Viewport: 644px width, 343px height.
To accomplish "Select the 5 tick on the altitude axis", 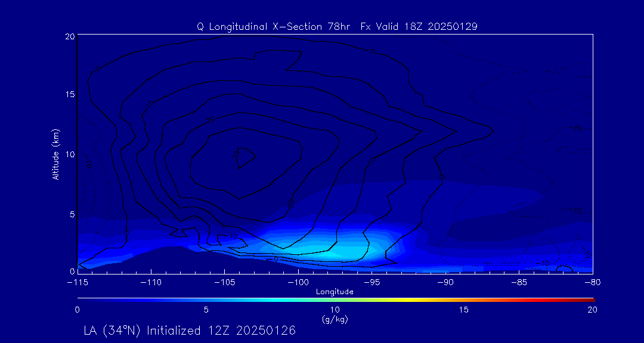I will click(72, 214).
